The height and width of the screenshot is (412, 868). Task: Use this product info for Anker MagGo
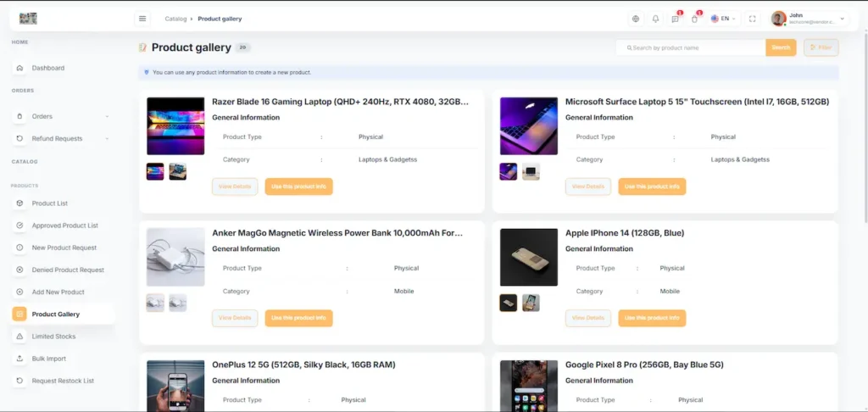299,318
